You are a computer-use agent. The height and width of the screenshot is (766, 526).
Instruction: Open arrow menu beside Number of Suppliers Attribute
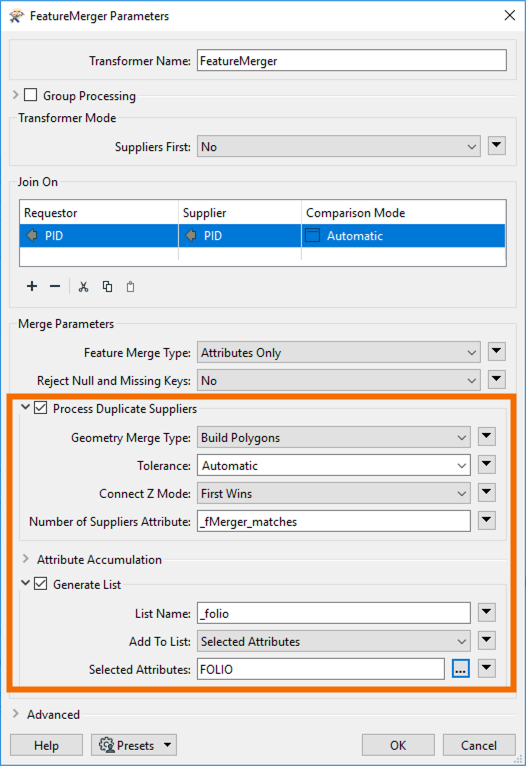[487, 521]
